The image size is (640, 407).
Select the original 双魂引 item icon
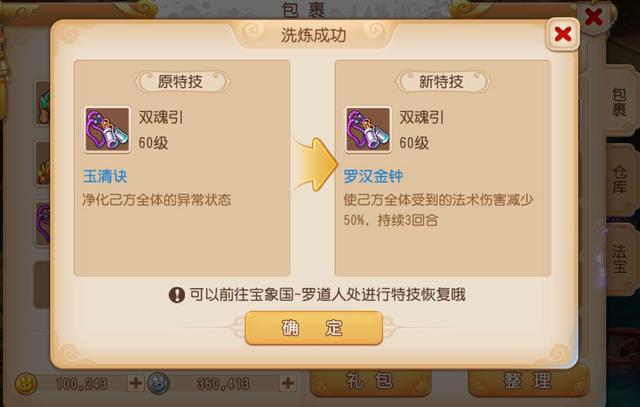[x=107, y=130]
